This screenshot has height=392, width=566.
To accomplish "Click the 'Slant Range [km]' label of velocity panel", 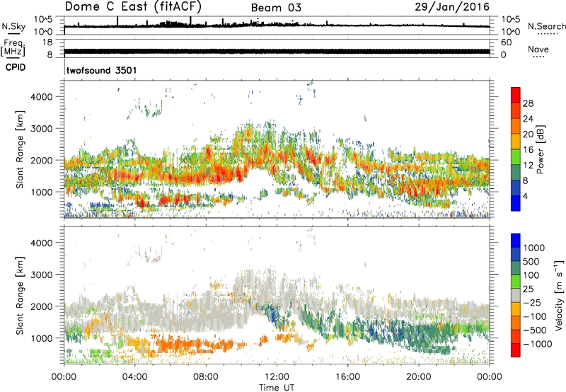I will pos(20,295).
